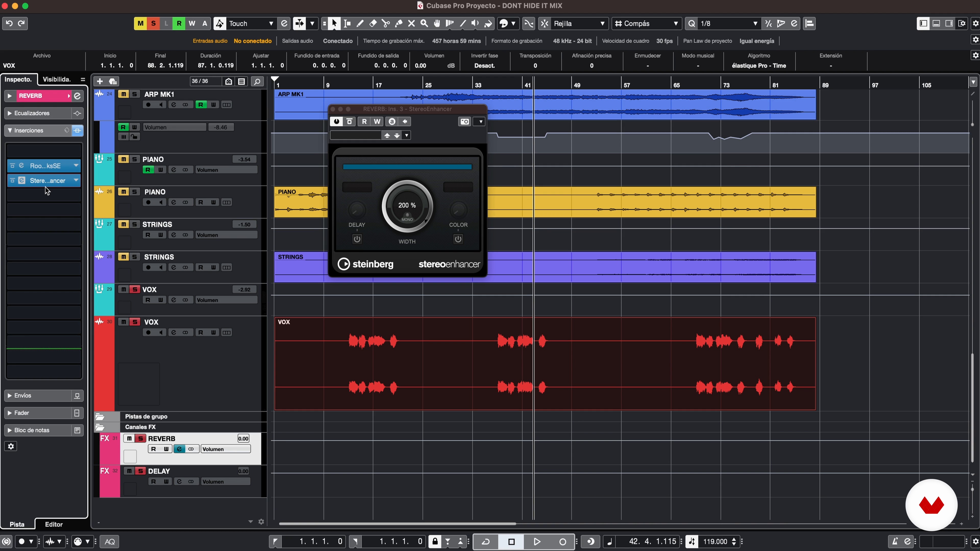The height and width of the screenshot is (551, 980).
Task: Open Stere...ancer insert slot dropdown arrow
Action: (76, 181)
